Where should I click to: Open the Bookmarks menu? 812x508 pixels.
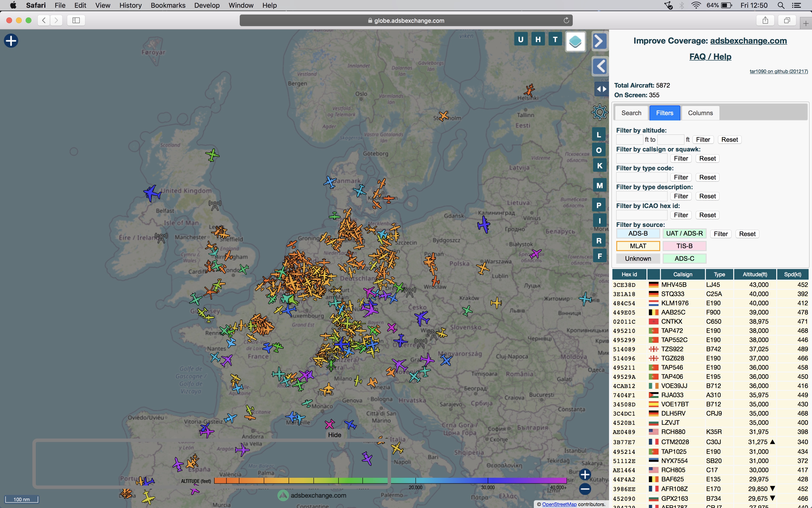point(168,5)
